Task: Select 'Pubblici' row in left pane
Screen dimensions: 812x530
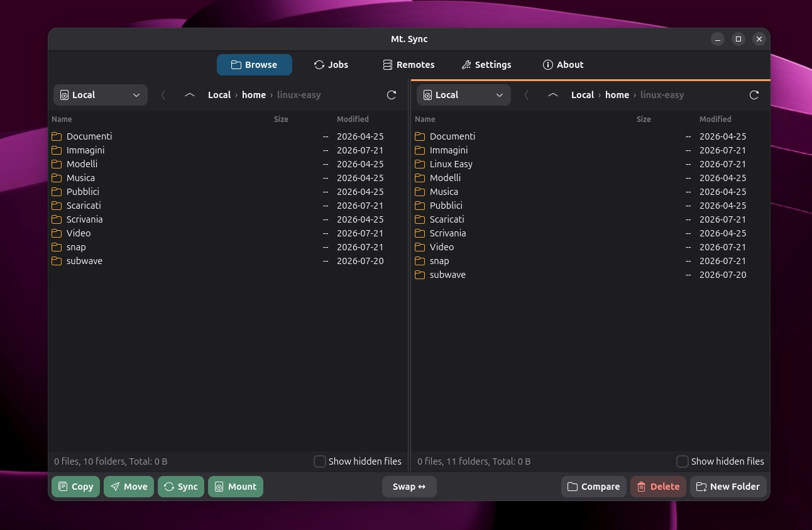Action: click(228, 192)
